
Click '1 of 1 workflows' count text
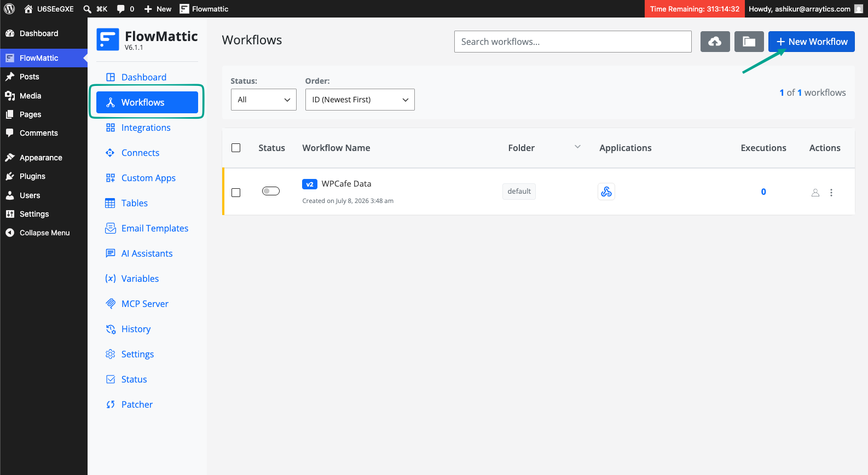(813, 92)
